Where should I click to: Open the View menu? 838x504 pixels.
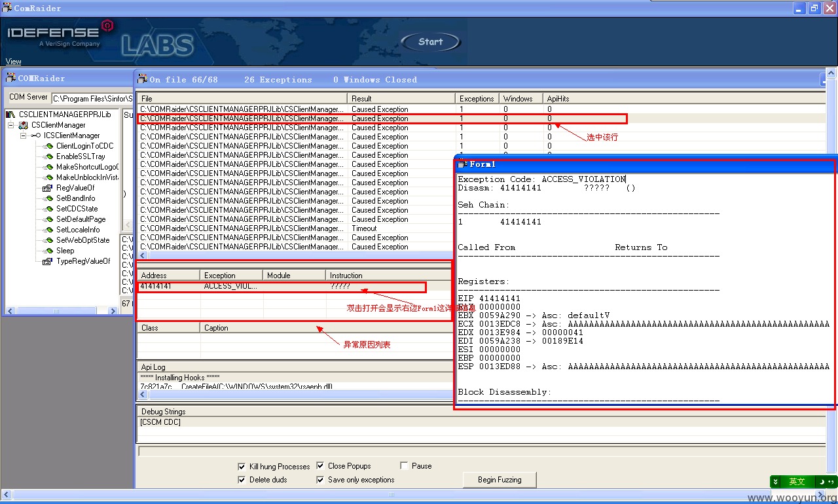[13, 62]
